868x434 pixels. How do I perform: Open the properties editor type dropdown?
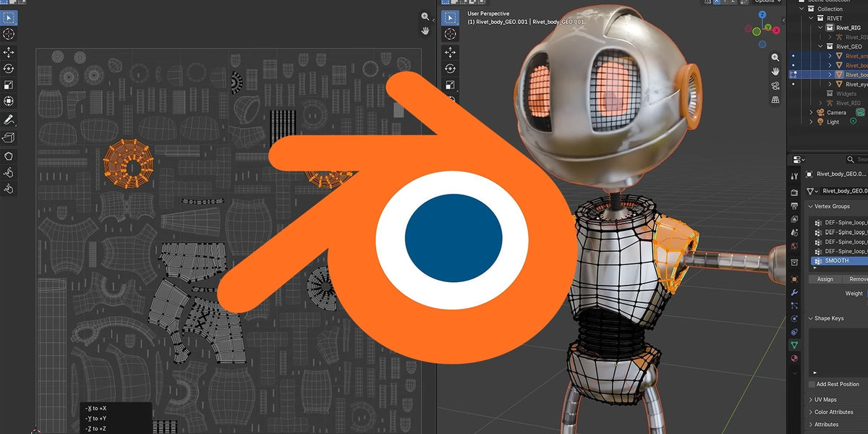coord(797,159)
